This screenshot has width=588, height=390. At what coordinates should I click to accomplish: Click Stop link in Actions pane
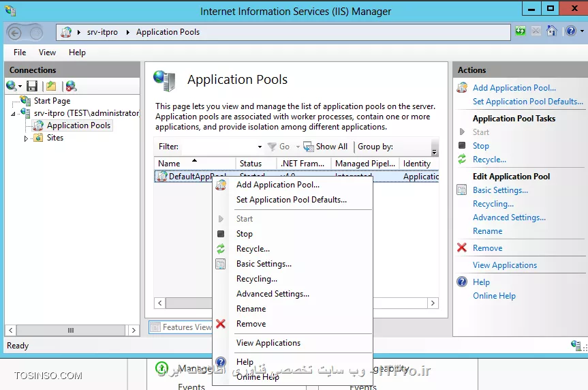pyautogui.click(x=481, y=146)
